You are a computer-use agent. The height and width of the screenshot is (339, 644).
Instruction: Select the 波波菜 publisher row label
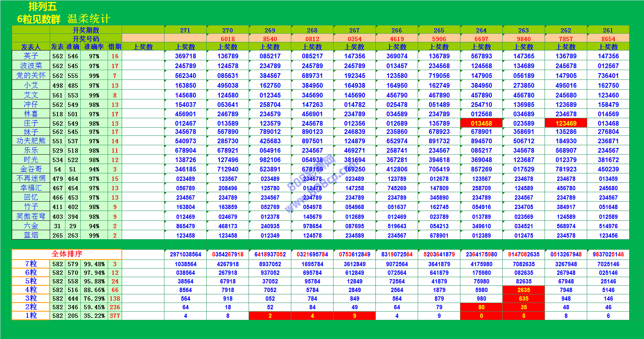point(31,66)
